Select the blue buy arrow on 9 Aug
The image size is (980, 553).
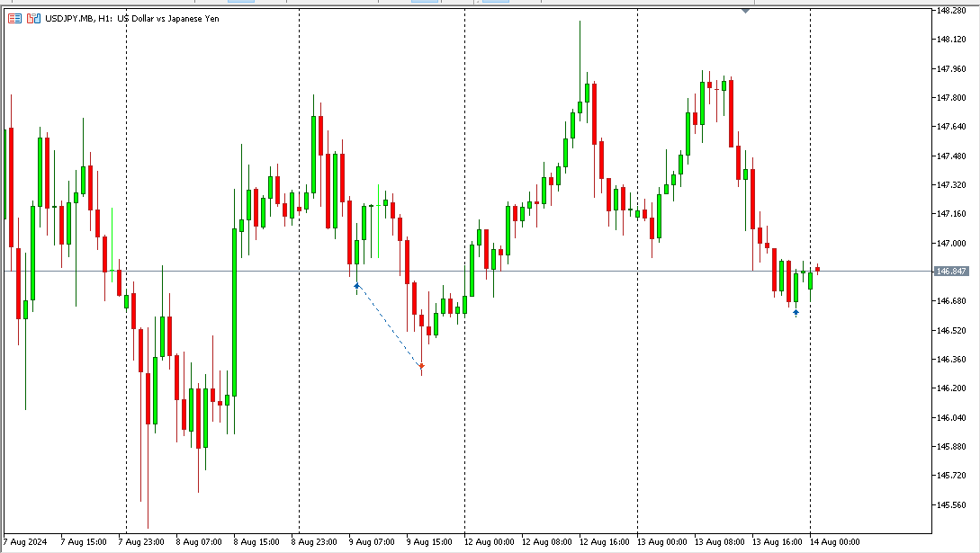tap(357, 286)
